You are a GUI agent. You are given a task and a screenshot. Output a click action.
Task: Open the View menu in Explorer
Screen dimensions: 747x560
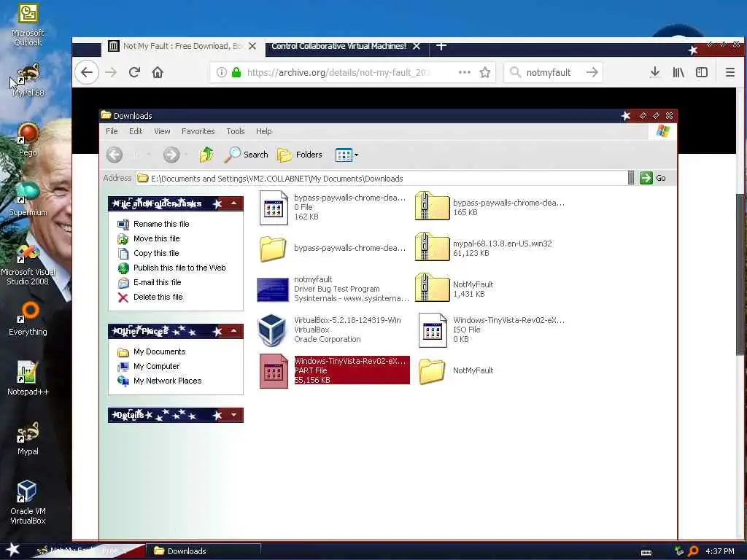(x=162, y=131)
